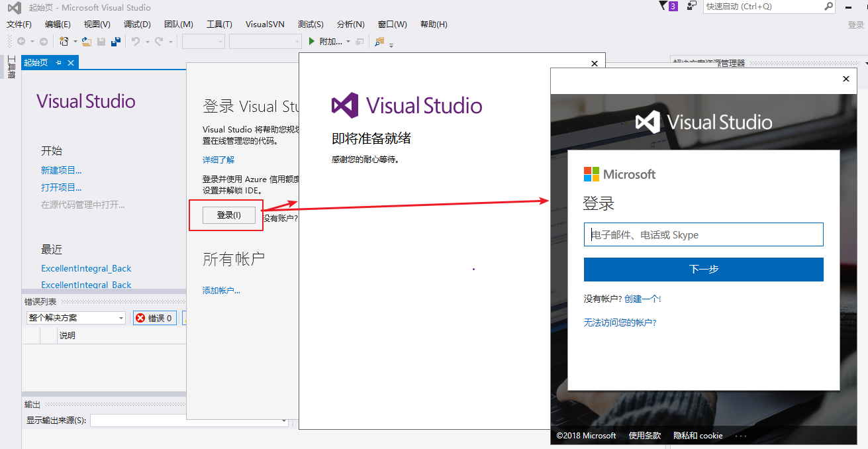Click the Redo toolbar icon

click(159, 41)
